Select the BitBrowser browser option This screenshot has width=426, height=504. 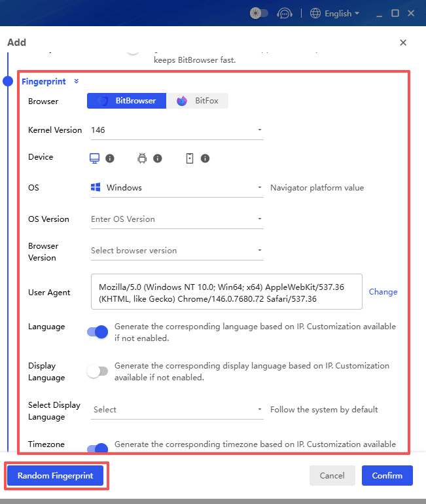pos(126,101)
